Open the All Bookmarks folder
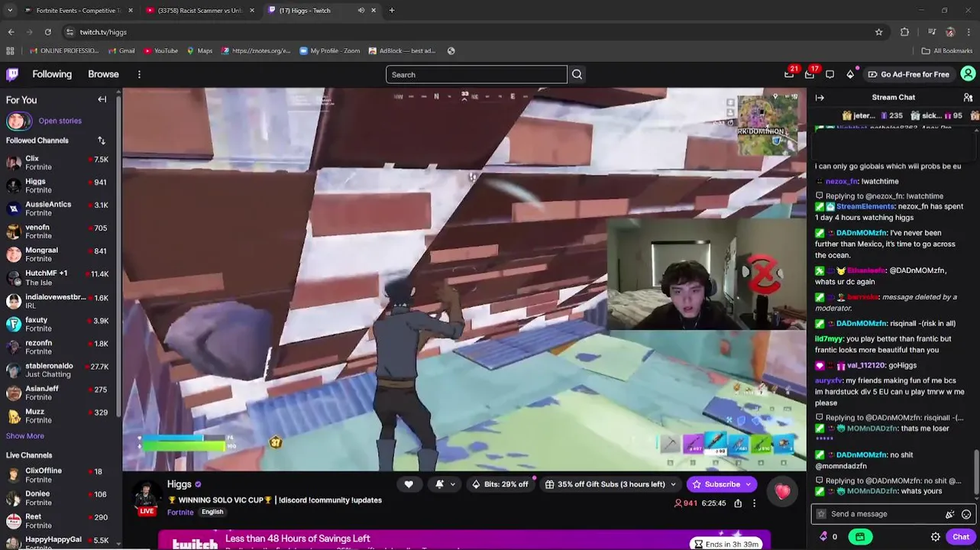Image resolution: width=980 pixels, height=550 pixels. pyautogui.click(x=947, y=51)
